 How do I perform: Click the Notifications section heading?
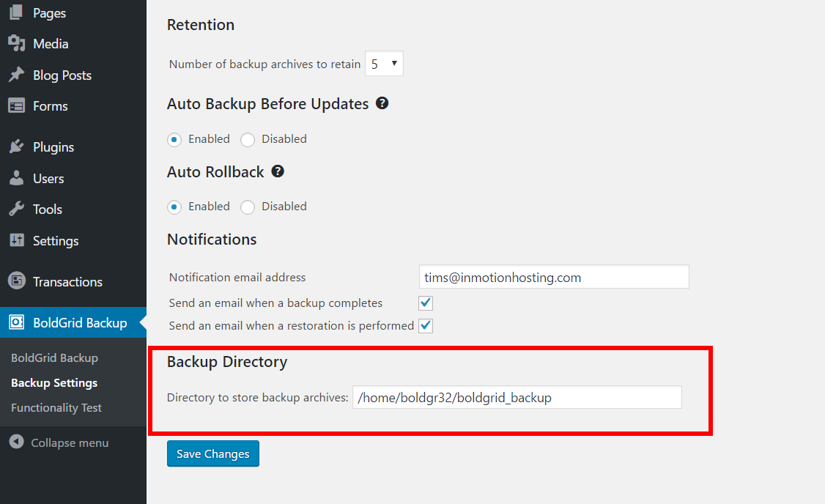click(x=212, y=240)
